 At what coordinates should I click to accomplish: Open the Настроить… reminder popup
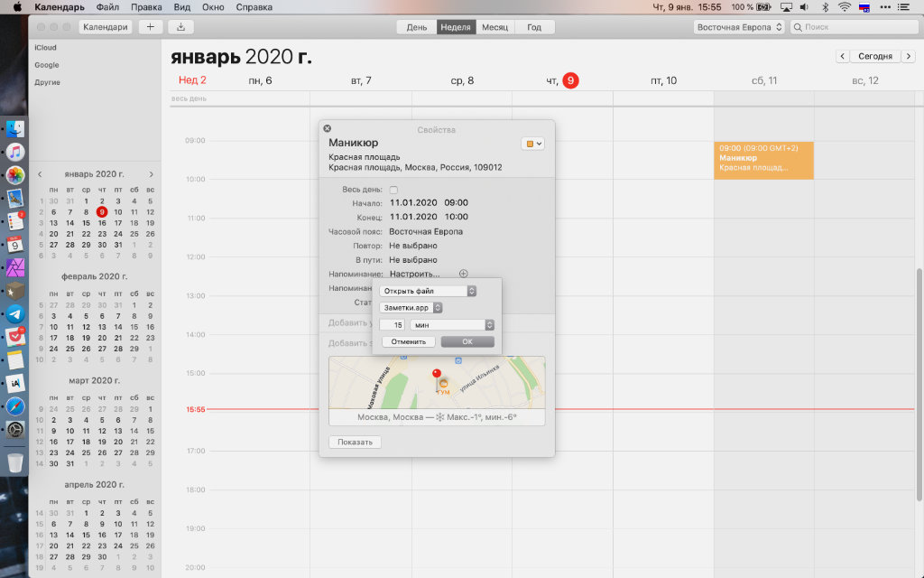(414, 274)
